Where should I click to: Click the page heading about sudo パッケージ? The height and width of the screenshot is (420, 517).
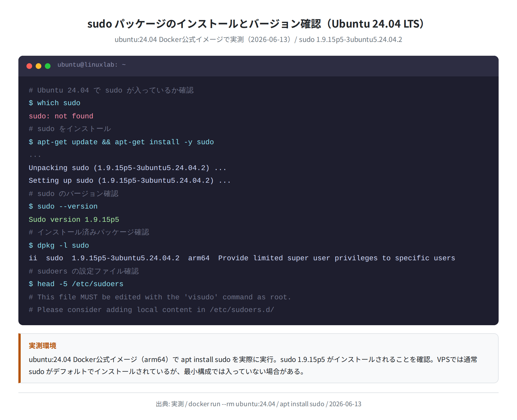pos(256,24)
